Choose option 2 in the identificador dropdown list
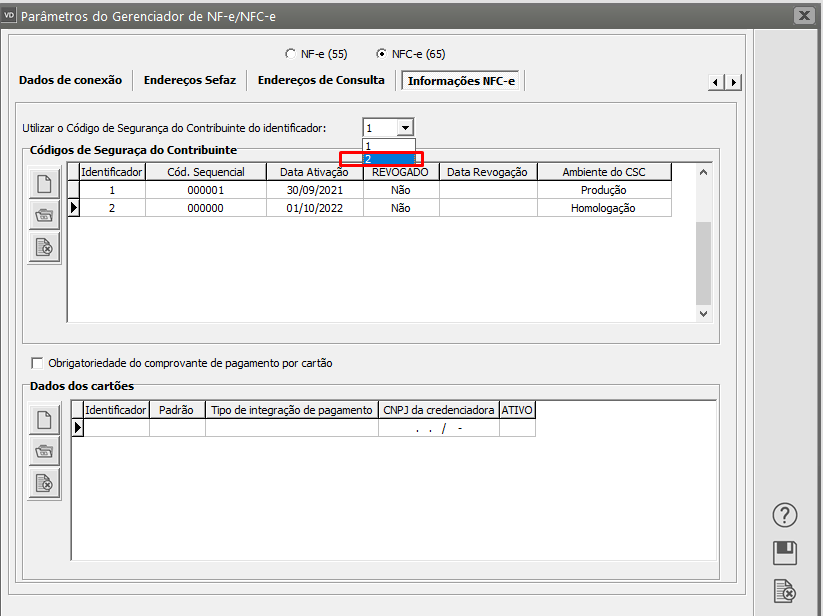This screenshot has height=616, width=823. 381,158
